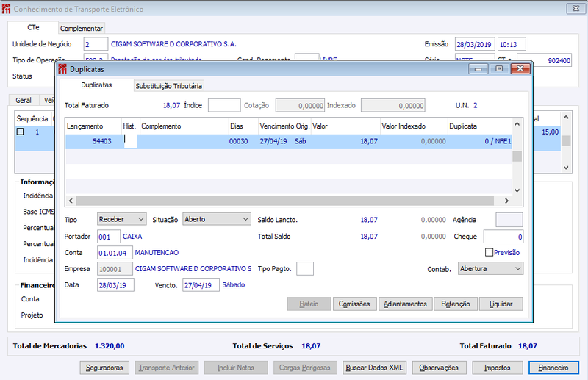Open the Contab. dropdown showing Abertura
This screenshot has width=588, height=380.
[490, 268]
